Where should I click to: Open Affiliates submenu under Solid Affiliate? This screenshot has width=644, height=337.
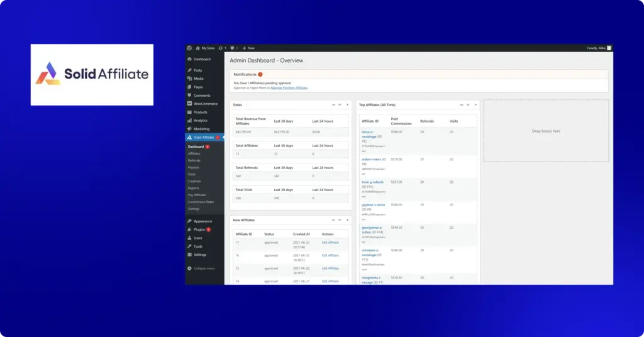tap(194, 153)
